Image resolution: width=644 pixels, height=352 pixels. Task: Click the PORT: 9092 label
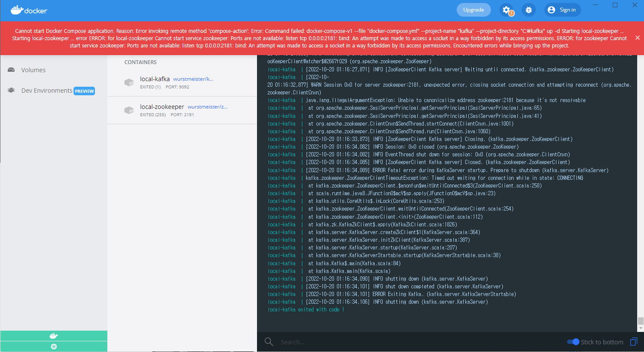[177, 87]
